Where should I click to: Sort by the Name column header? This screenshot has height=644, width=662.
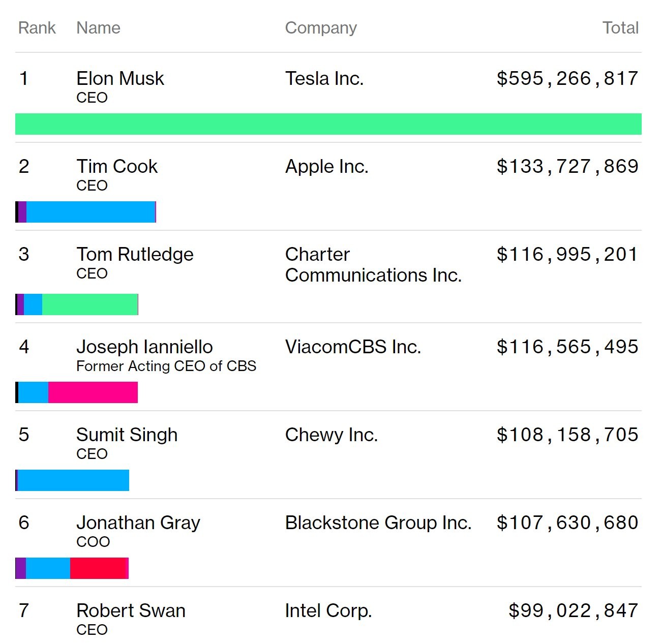click(x=98, y=28)
